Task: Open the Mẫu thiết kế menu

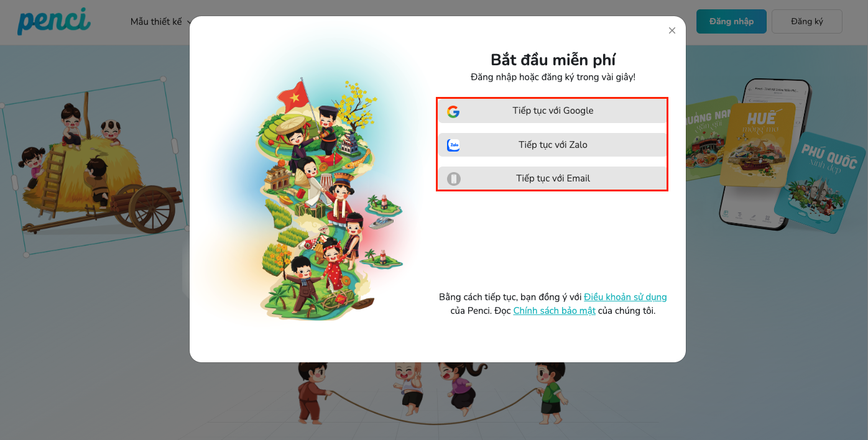Action: point(156,22)
